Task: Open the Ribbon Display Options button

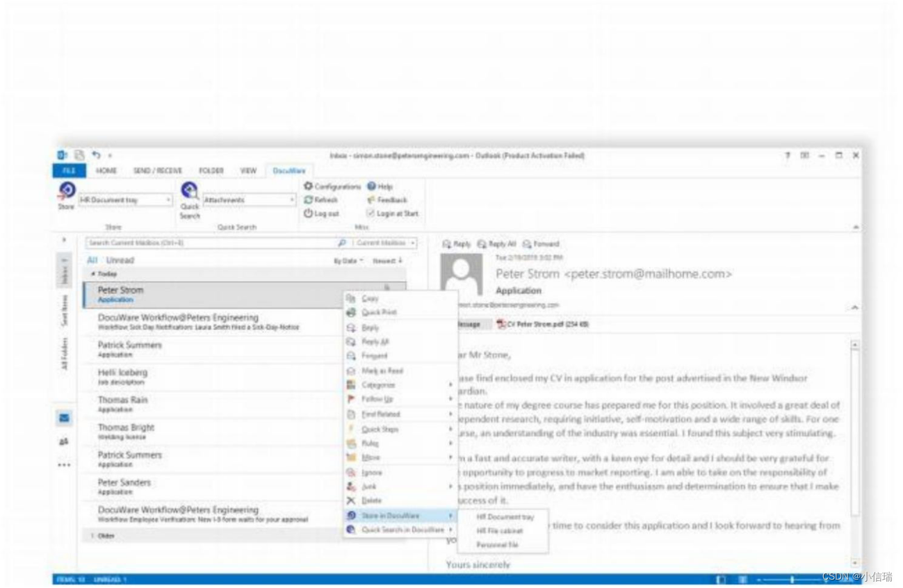Action: [805, 156]
